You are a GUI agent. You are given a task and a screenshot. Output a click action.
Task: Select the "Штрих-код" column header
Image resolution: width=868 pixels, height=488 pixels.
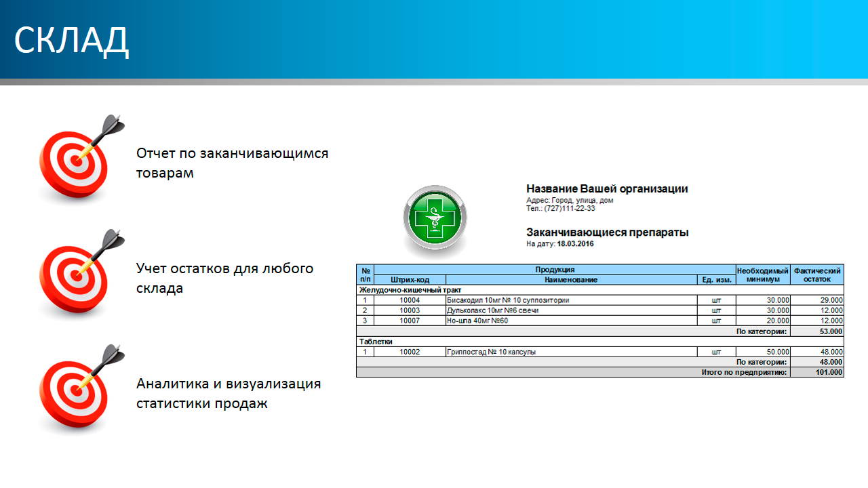410,280
